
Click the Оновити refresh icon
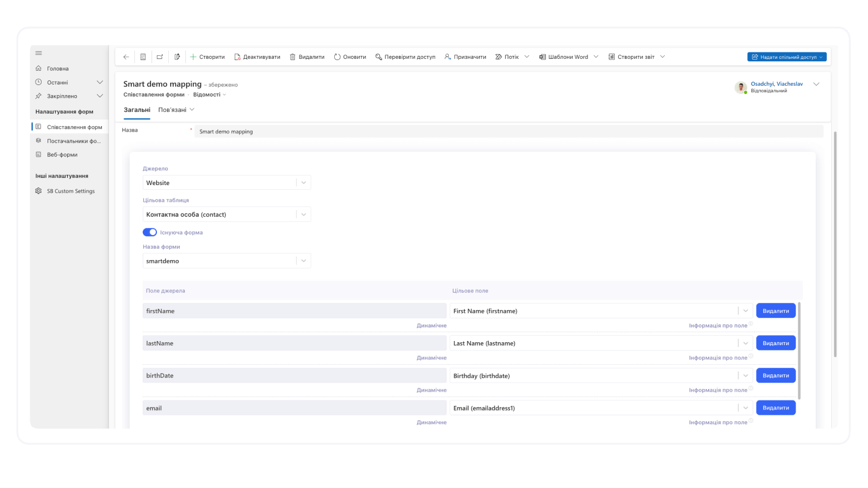click(x=337, y=57)
